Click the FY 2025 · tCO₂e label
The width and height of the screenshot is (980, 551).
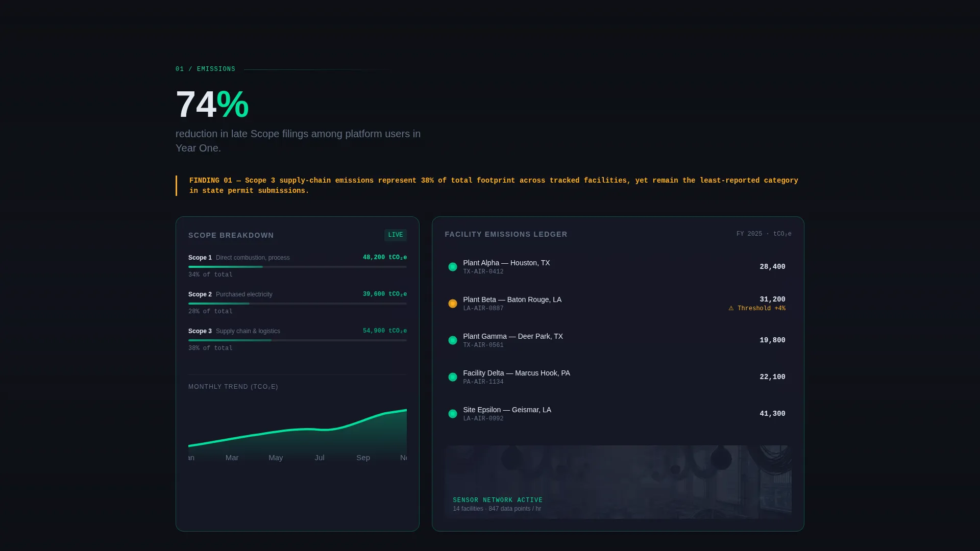pos(764,234)
